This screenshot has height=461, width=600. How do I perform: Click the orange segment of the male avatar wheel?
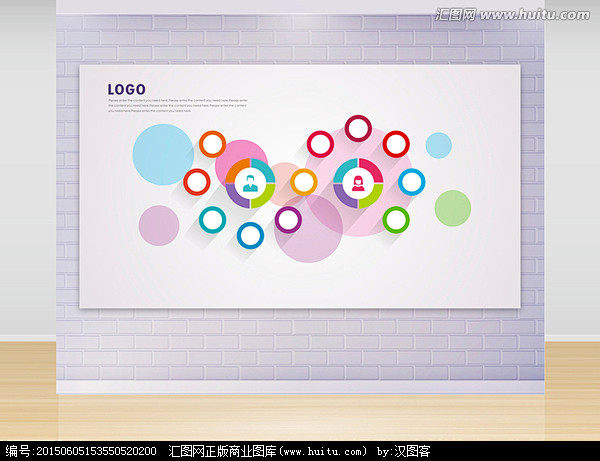235,172
